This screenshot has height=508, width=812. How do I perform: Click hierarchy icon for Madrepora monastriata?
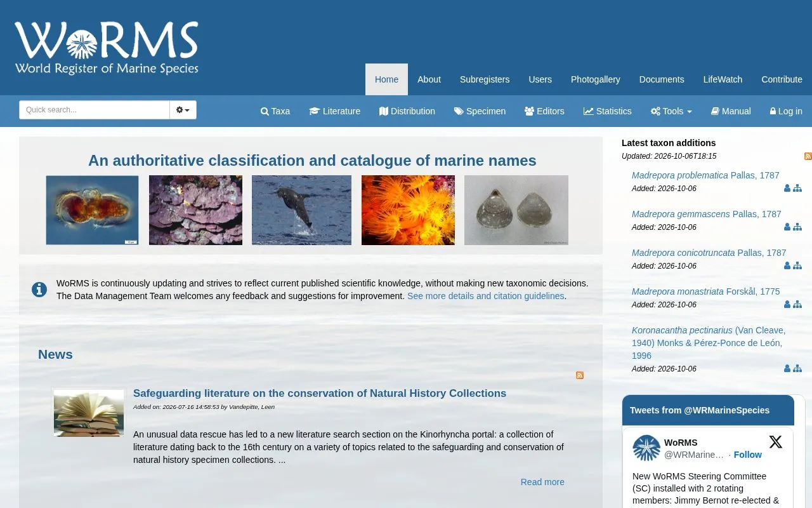point(797,305)
